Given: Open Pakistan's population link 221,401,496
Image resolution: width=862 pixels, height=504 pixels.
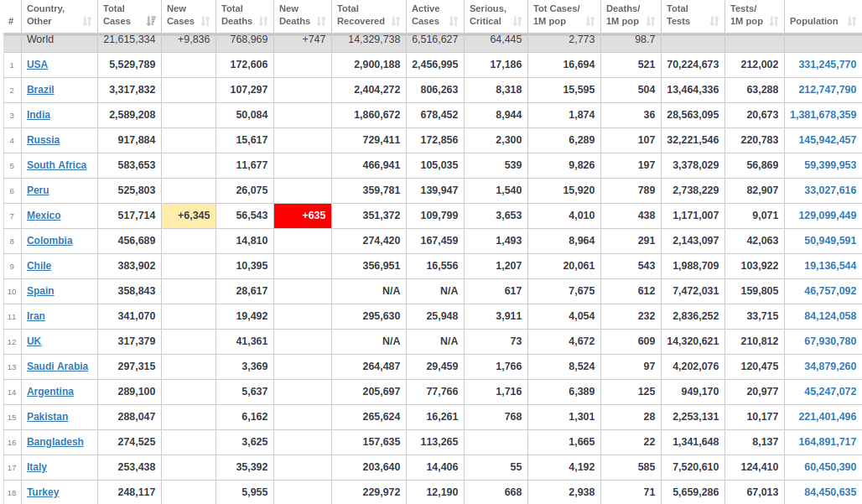Looking at the screenshot, I should click(x=828, y=417).
